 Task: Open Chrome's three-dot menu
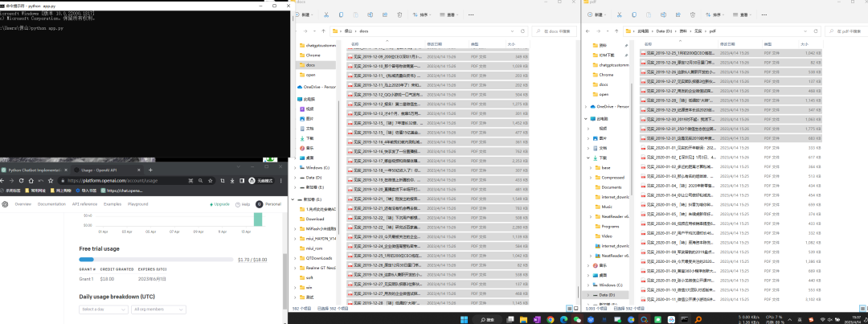280,181
